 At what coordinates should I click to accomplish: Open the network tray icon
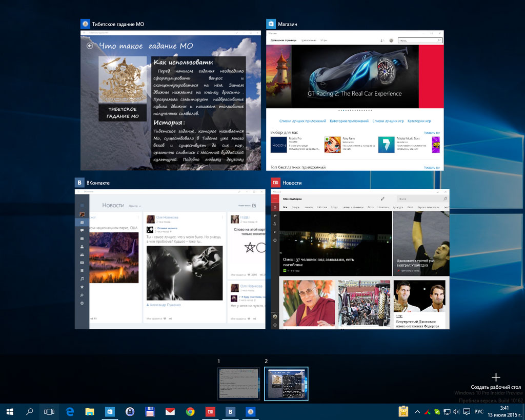pos(447,412)
